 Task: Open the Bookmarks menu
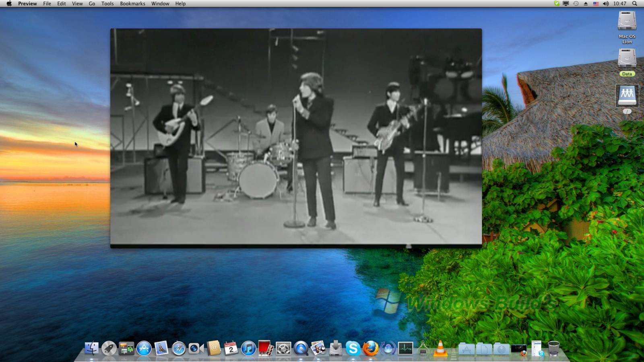(132, 4)
